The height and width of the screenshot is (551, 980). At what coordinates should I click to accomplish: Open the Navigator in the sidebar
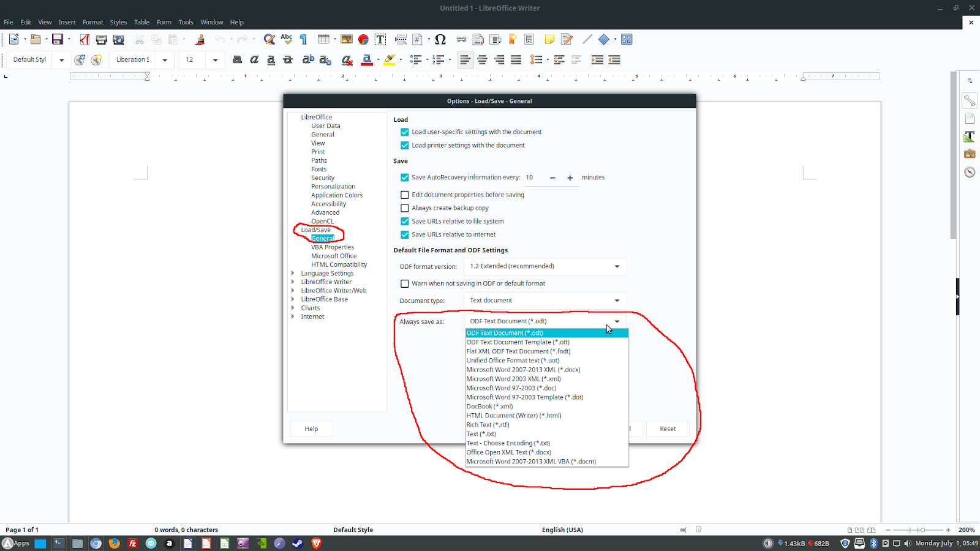click(970, 172)
